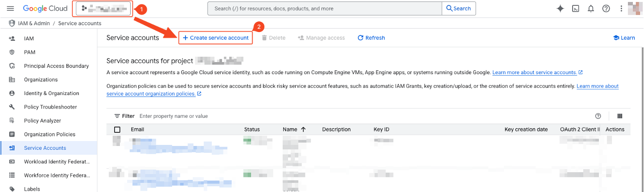Click the Policy Analyzer icon

(12, 121)
